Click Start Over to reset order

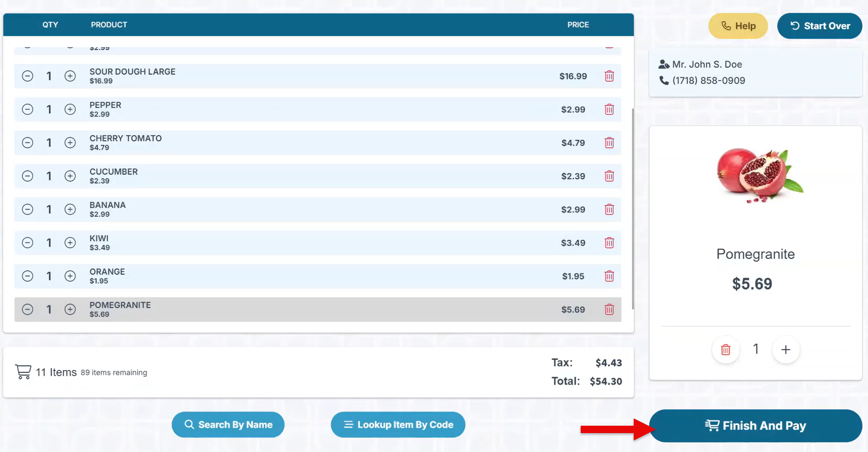(820, 26)
